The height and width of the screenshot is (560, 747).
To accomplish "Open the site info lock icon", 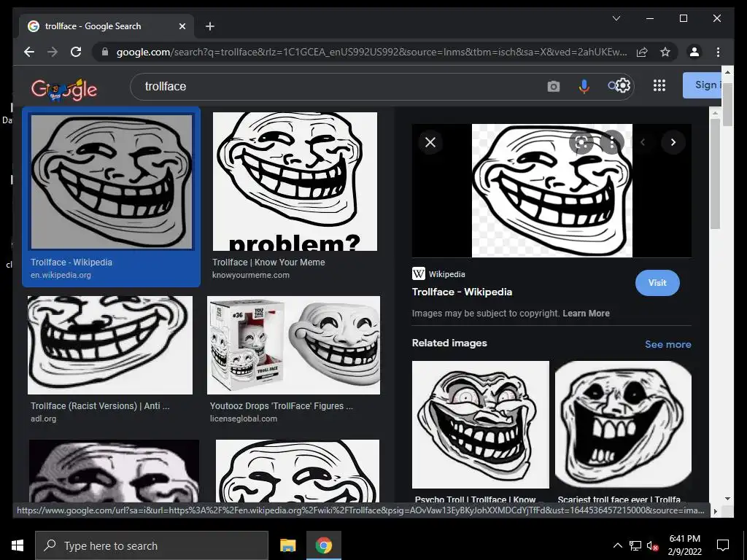I will (105, 52).
